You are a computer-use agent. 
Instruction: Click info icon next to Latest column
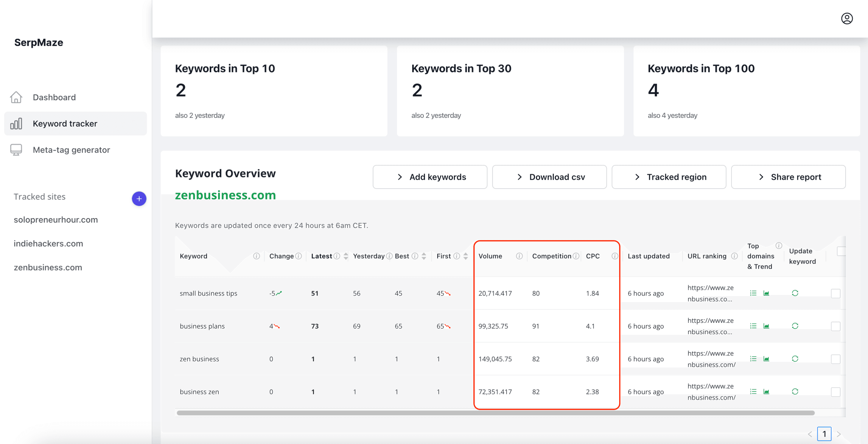tap(336, 256)
